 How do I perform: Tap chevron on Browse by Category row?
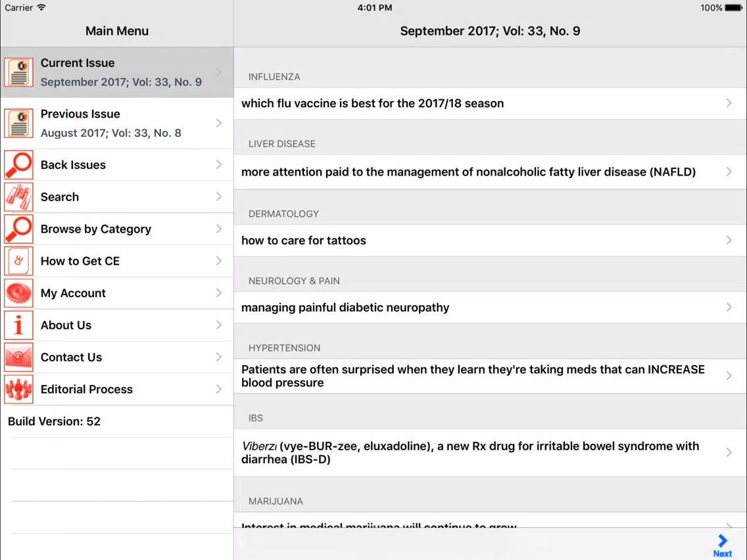click(x=219, y=229)
